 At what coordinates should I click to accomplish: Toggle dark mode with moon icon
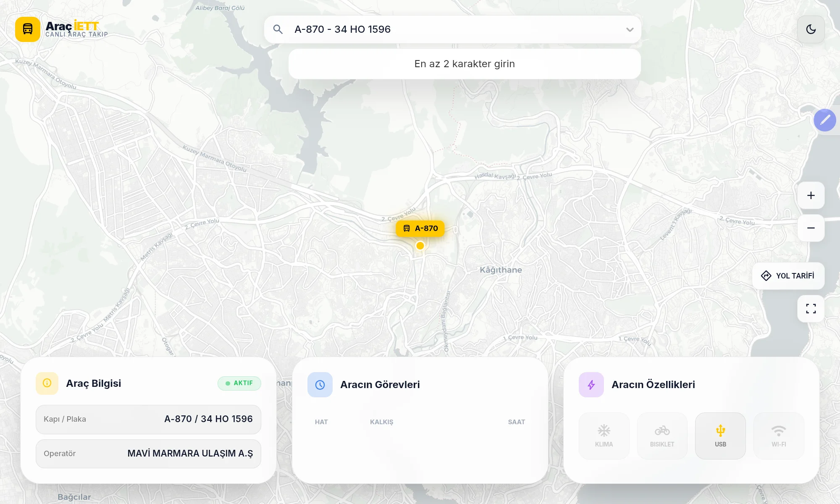811,29
